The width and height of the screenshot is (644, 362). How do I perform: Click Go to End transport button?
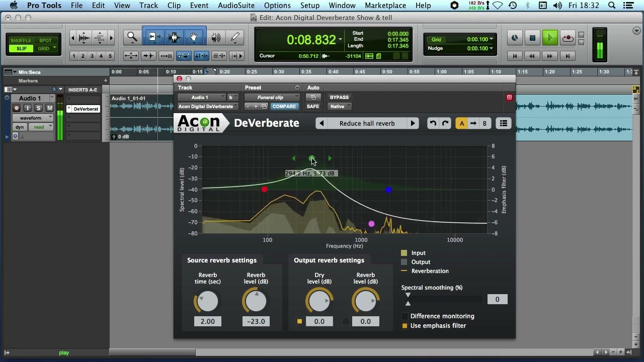click(568, 56)
